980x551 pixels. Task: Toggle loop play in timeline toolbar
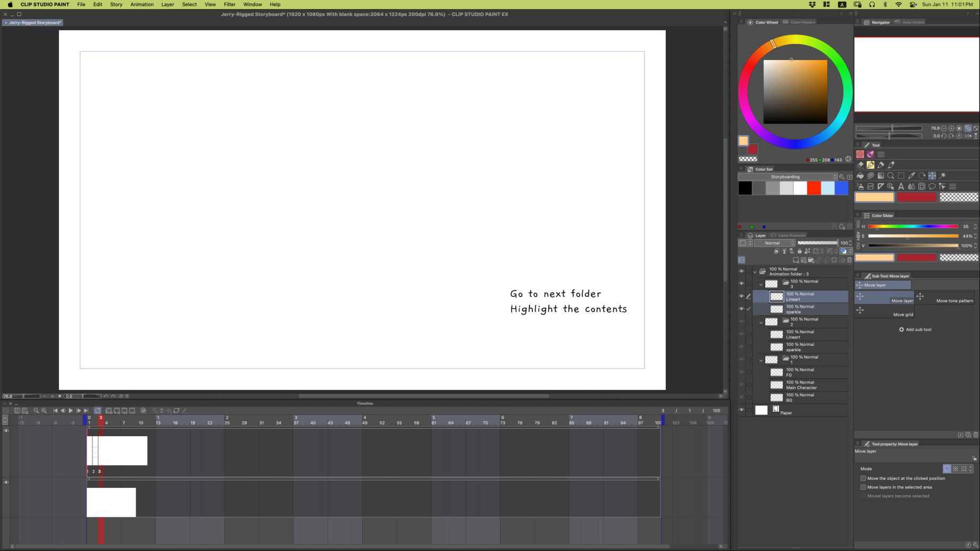pos(97,411)
